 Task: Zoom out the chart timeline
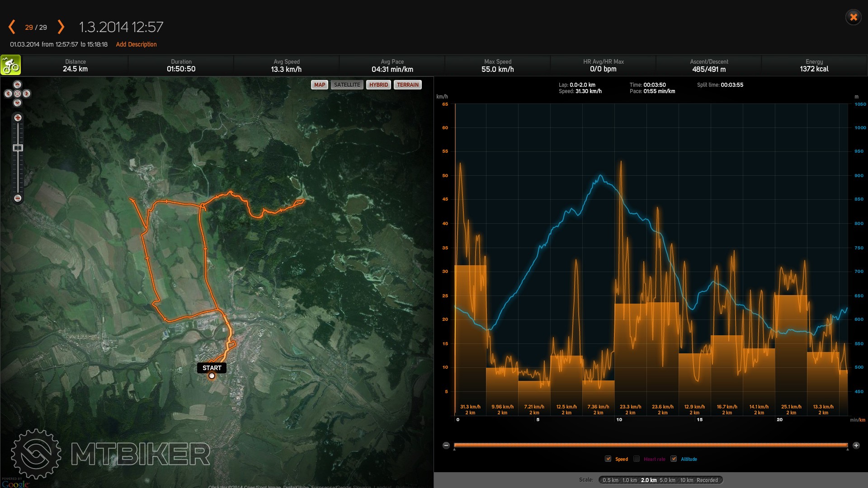coord(446,446)
